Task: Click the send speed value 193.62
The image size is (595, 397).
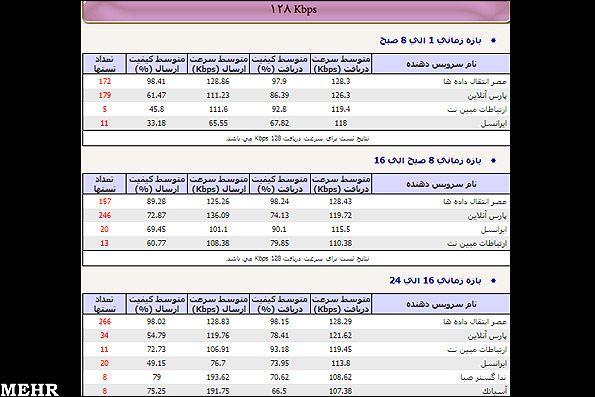Action: coord(218,377)
